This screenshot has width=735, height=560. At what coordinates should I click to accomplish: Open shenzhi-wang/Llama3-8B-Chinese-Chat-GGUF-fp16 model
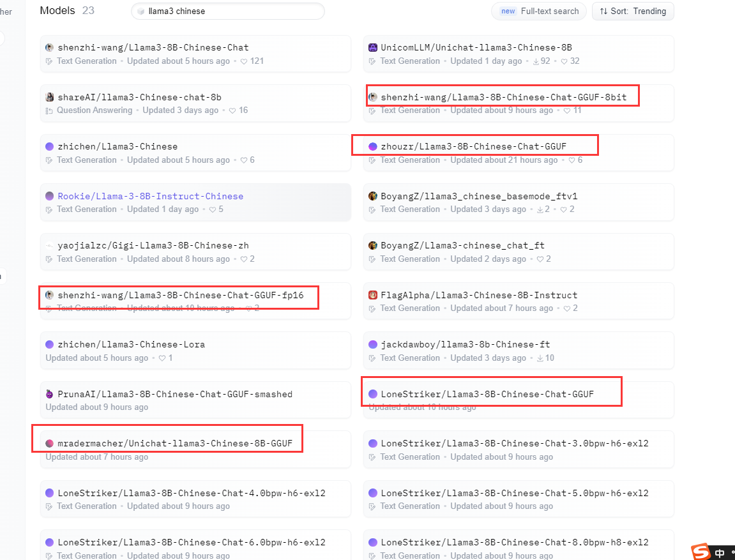181,295
